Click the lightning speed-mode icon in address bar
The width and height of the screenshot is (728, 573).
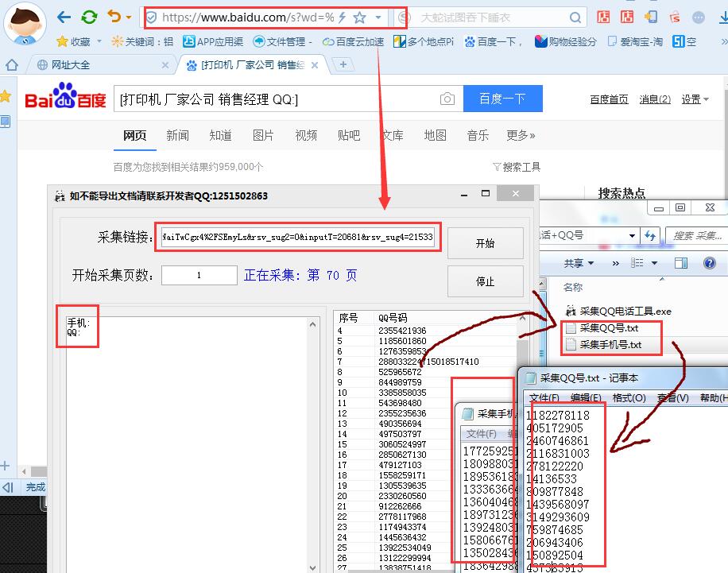point(343,17)
